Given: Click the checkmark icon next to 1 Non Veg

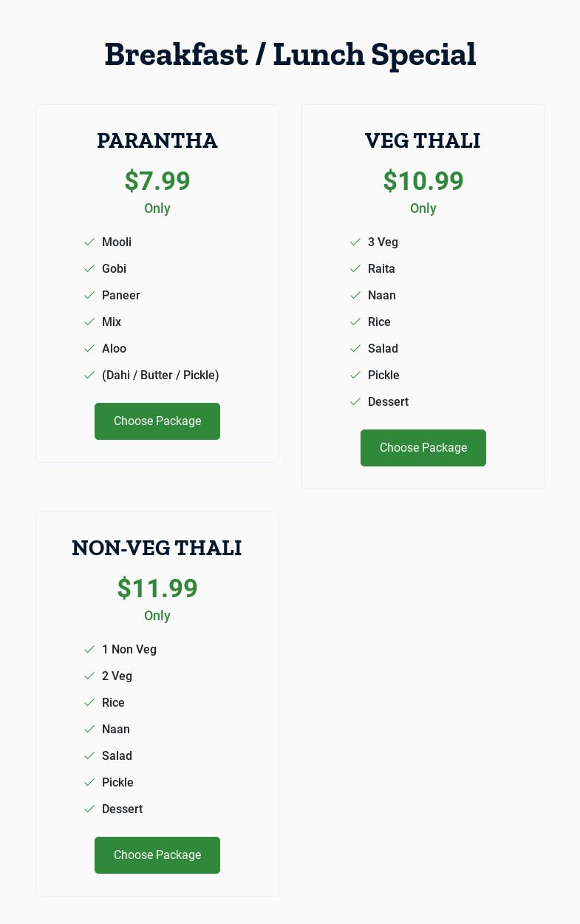Looking at the screenshot, I should 89,650.
